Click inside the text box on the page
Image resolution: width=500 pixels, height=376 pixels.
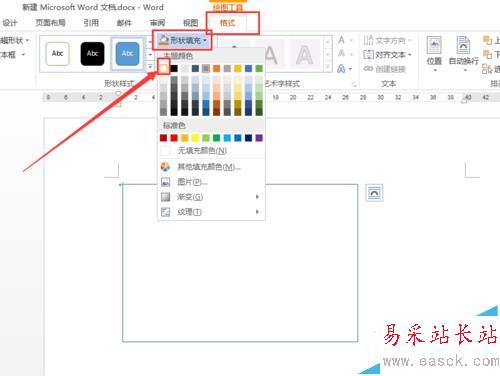click(x=240, y=263)
